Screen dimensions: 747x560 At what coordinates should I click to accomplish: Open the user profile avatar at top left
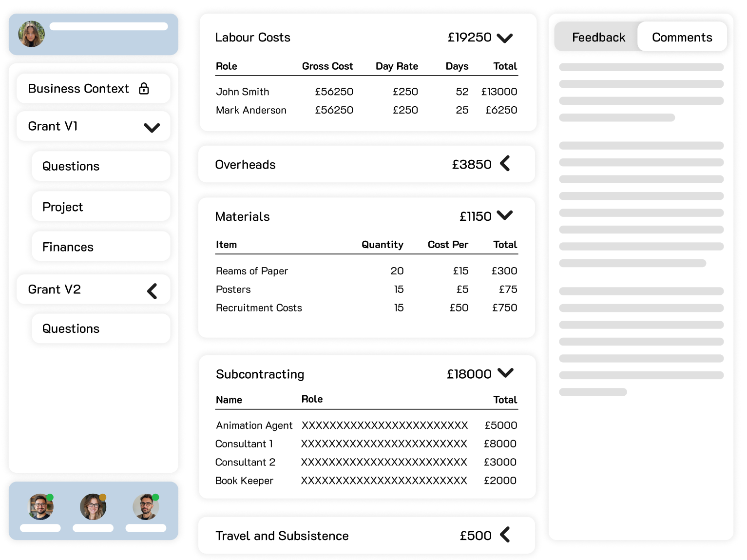(x=32, y=34)
